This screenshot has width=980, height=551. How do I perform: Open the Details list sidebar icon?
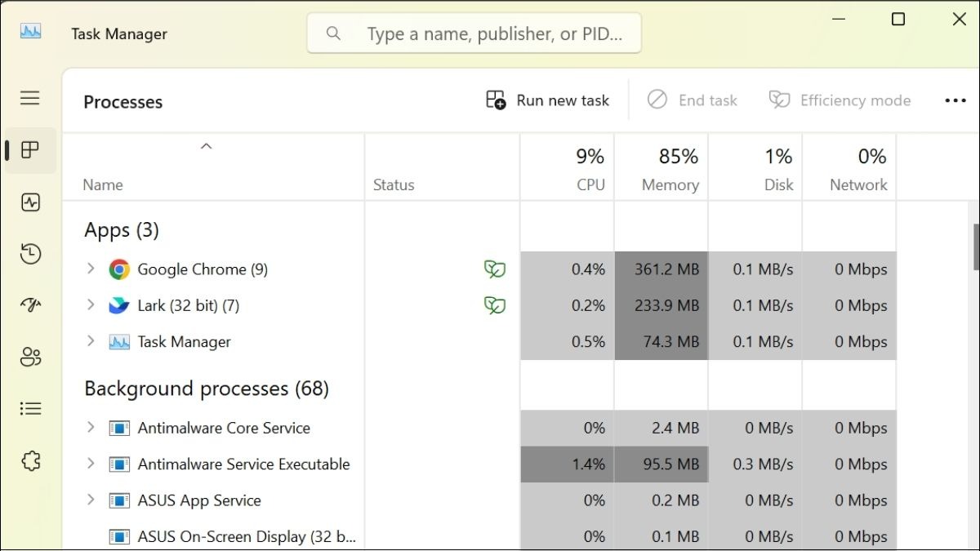[30, 408]
